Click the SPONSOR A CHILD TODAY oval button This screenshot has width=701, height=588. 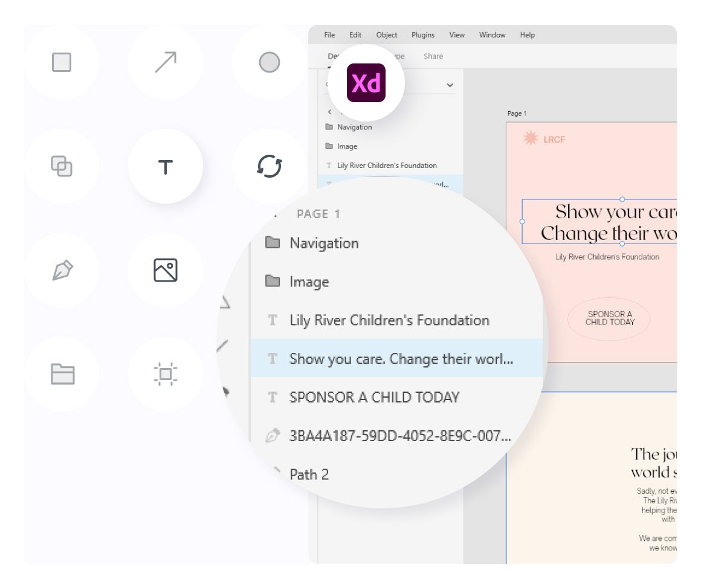point(609,318)
